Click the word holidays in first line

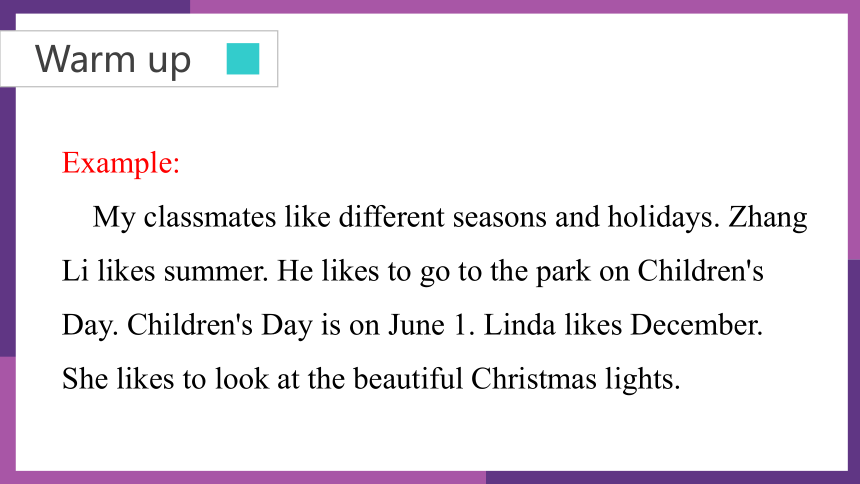(663, 216)
